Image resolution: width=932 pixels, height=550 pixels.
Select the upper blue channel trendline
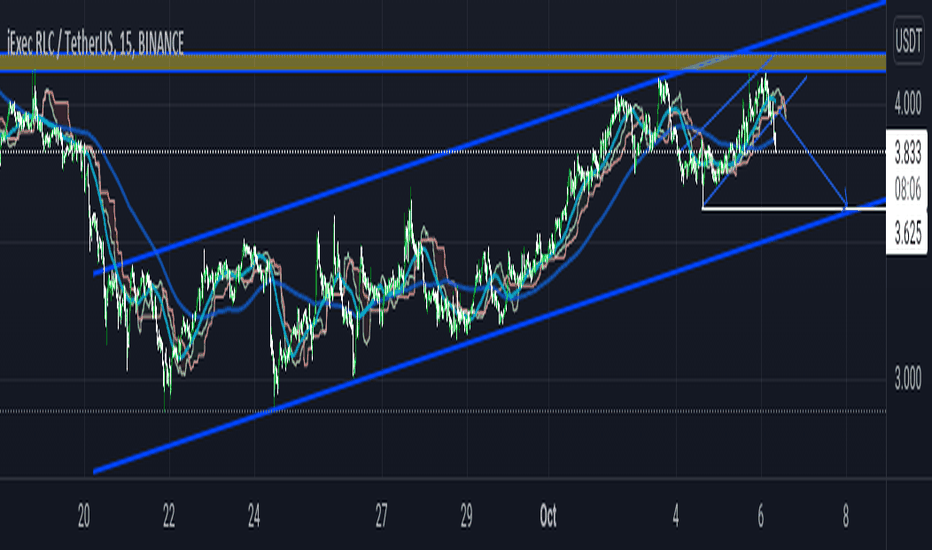(x=489, y=138)
